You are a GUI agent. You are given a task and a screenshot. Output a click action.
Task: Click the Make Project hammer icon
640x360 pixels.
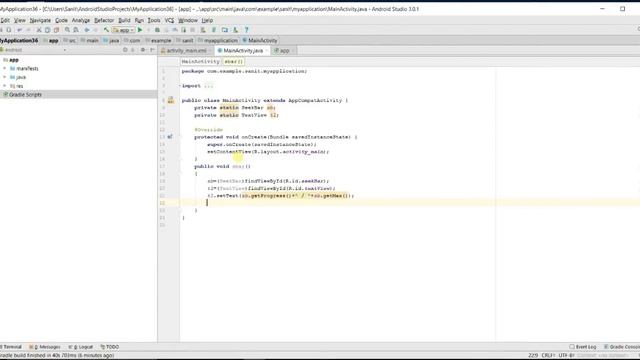point(106,30)
